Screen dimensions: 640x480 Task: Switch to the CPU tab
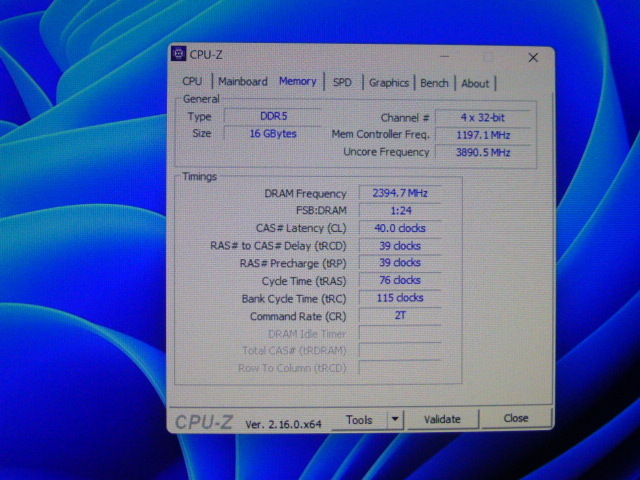pyautogui.click(x=192, y=81)
